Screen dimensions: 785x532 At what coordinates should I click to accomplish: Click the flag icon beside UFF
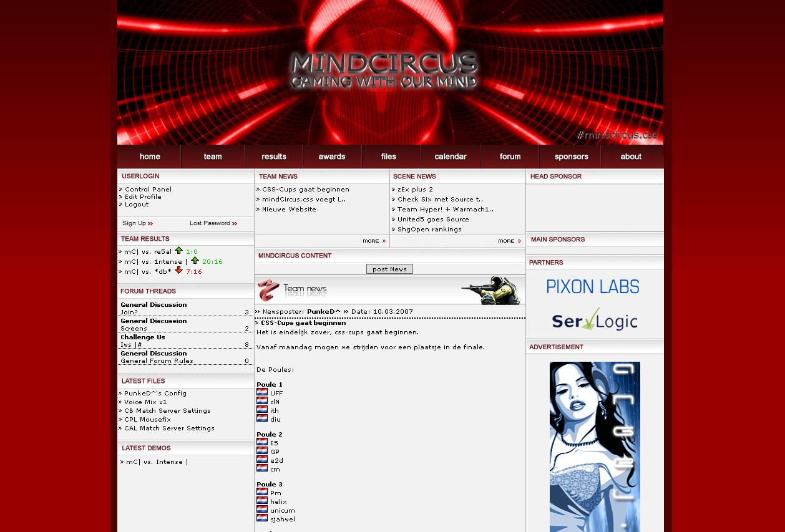tap(262, 392)
